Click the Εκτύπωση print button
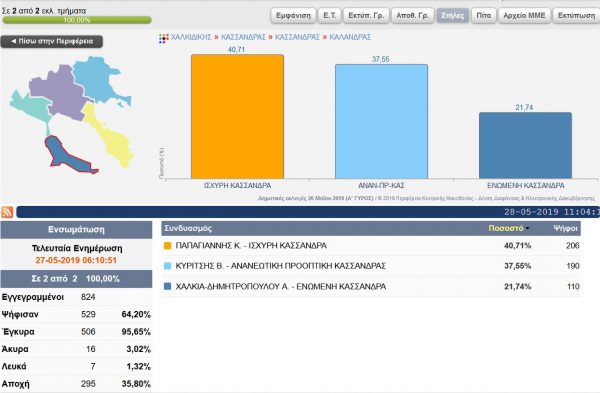 pos(576,16)
